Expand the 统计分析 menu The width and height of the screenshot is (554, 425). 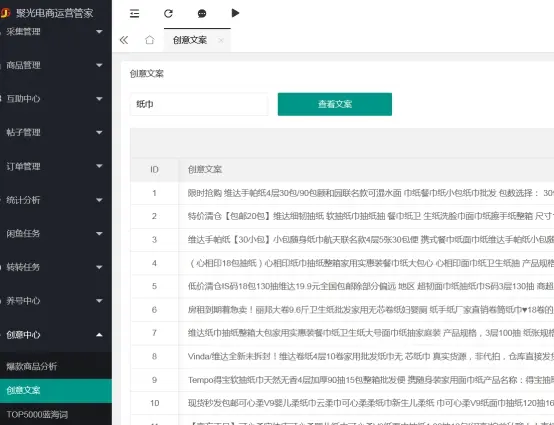56,200
